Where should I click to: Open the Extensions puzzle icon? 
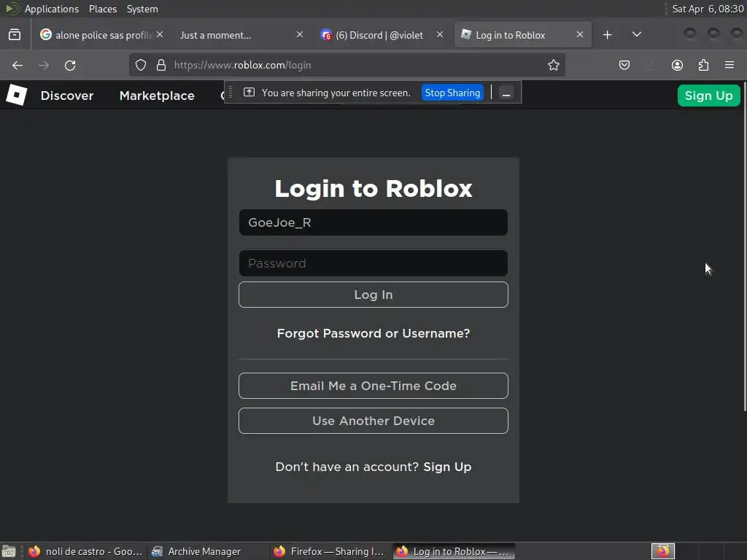pyautogui.click(x=703, y=65)
